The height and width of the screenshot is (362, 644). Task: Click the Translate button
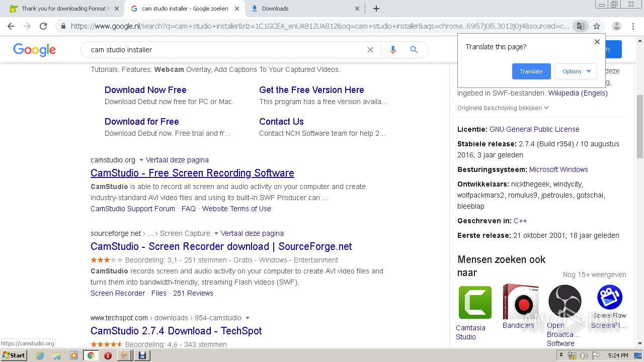(x=531, y=71)
